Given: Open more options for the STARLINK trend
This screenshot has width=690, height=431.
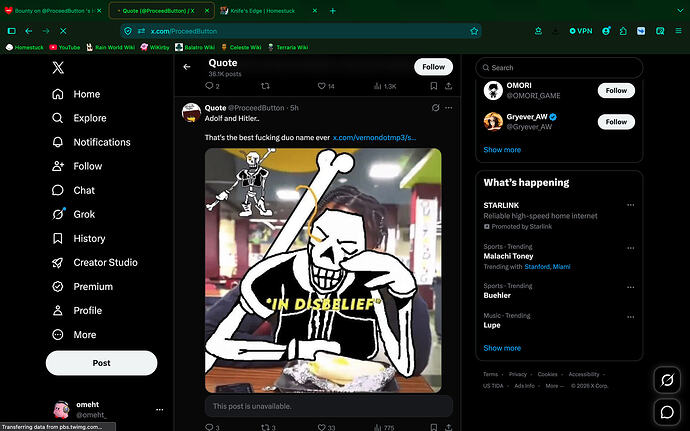Looking at the screenshot, I should point(631,205).
